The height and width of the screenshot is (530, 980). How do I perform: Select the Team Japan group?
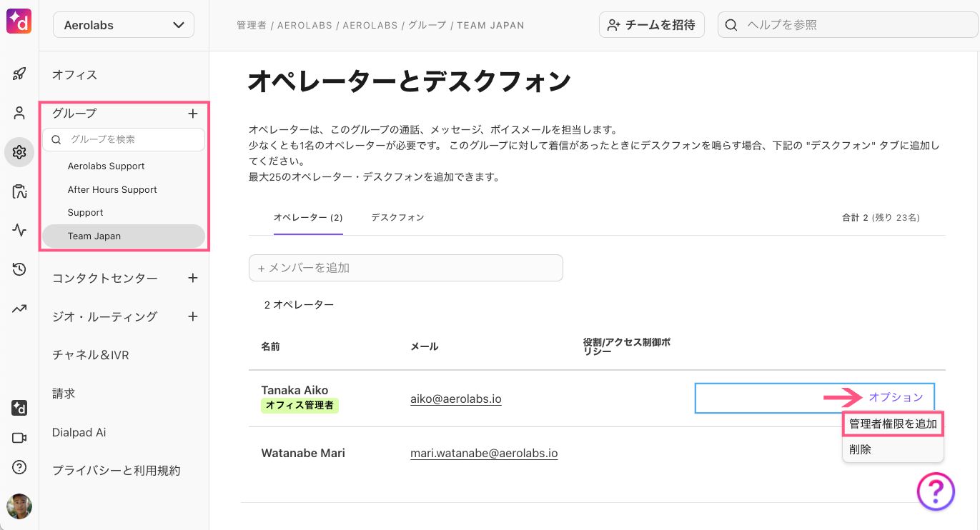point(124,236)
